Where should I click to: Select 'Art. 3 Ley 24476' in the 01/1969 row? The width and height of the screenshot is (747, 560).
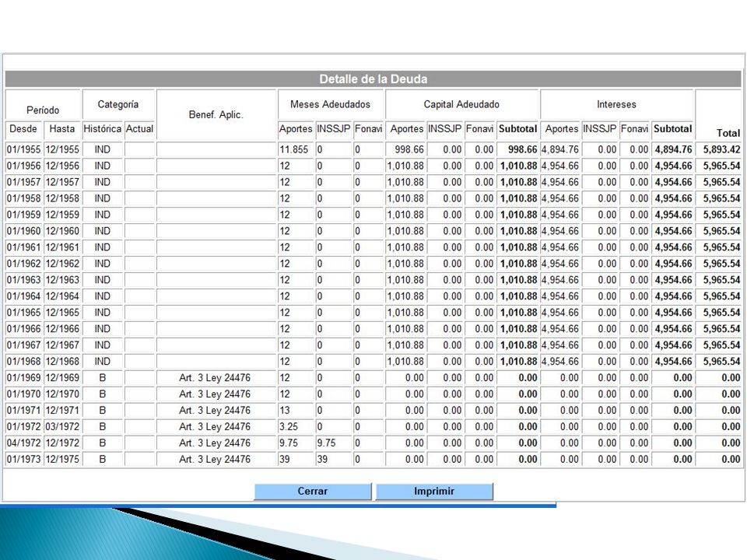point(215,378)
